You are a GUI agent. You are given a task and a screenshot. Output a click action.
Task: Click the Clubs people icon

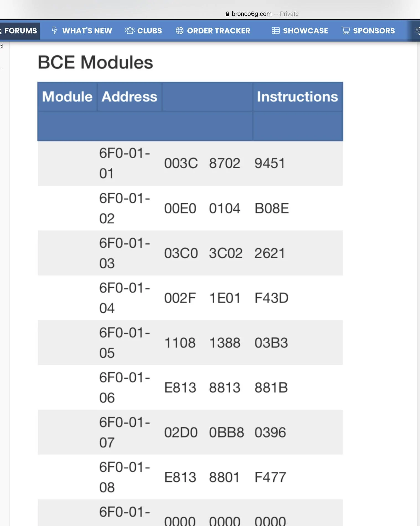click(130, 30)
